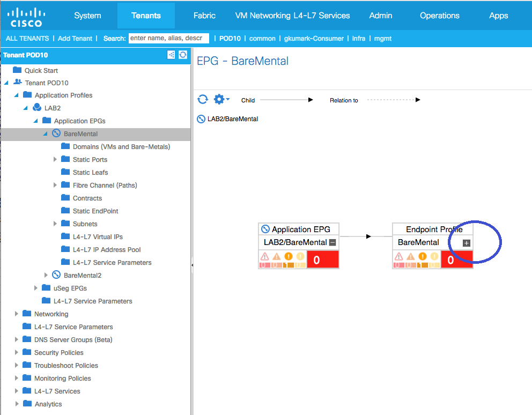Refresh the EPG diagram view

coord(203,99)
